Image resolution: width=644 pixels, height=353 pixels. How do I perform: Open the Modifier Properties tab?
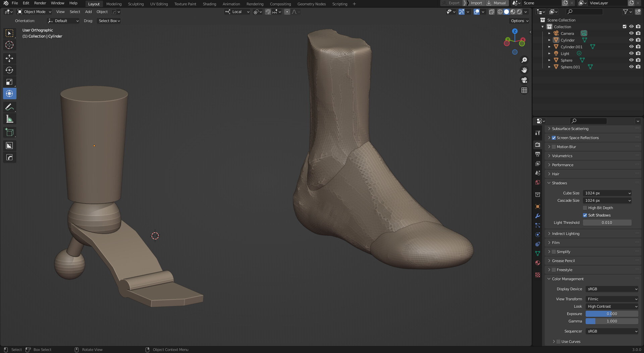(538, 216)
